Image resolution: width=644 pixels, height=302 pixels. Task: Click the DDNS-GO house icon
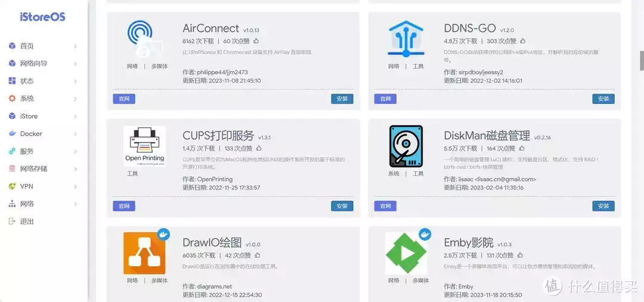click(405, 39)
